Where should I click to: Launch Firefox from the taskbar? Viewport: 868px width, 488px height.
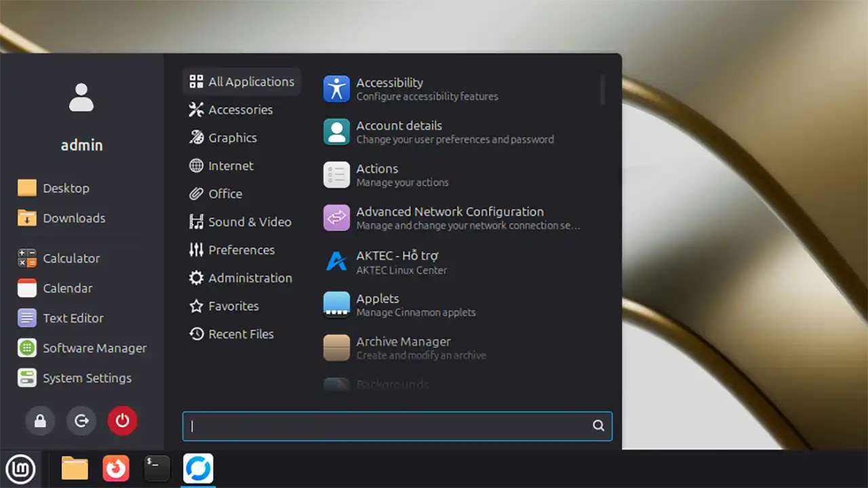coord(116,468)
